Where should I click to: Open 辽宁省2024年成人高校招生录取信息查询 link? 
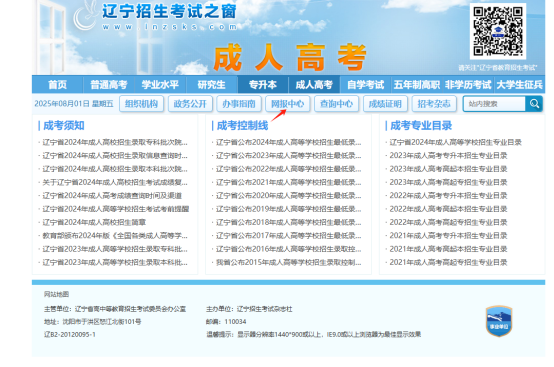coord(115,156)
